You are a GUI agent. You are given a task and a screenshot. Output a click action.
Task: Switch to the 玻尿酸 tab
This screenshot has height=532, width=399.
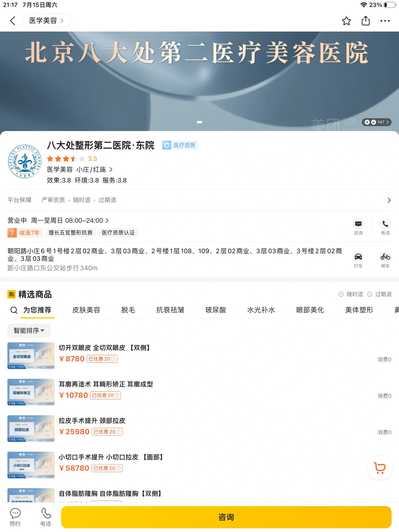click(x=216, y=310)
